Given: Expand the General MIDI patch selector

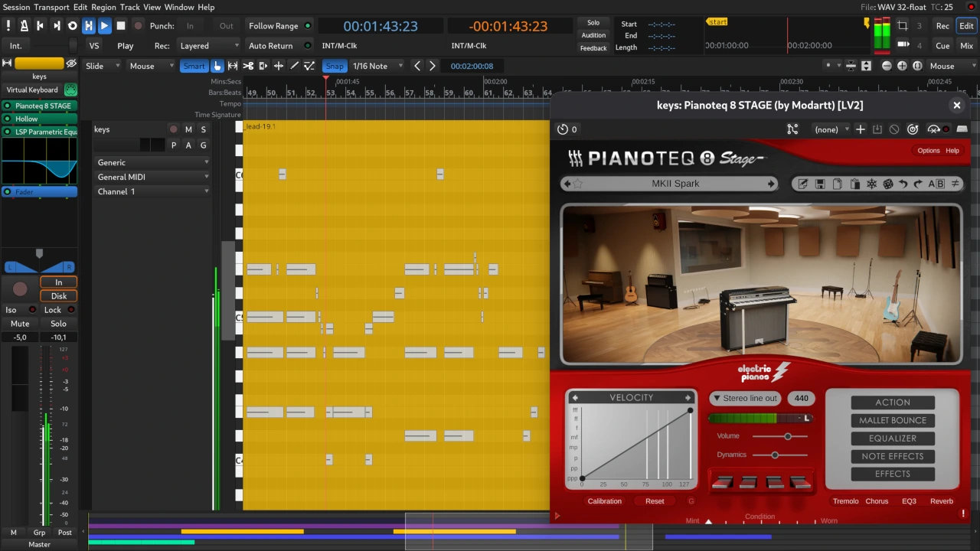Looking at the screenshot, I should 153,177.
